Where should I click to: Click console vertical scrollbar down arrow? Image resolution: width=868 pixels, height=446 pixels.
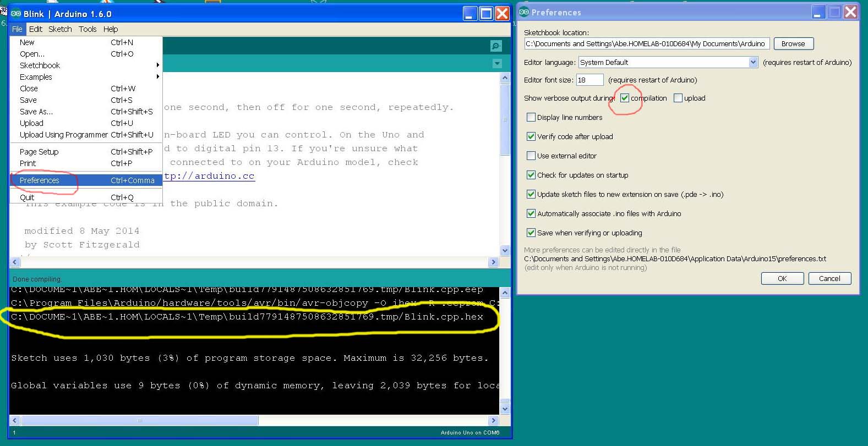coord(505,409)
